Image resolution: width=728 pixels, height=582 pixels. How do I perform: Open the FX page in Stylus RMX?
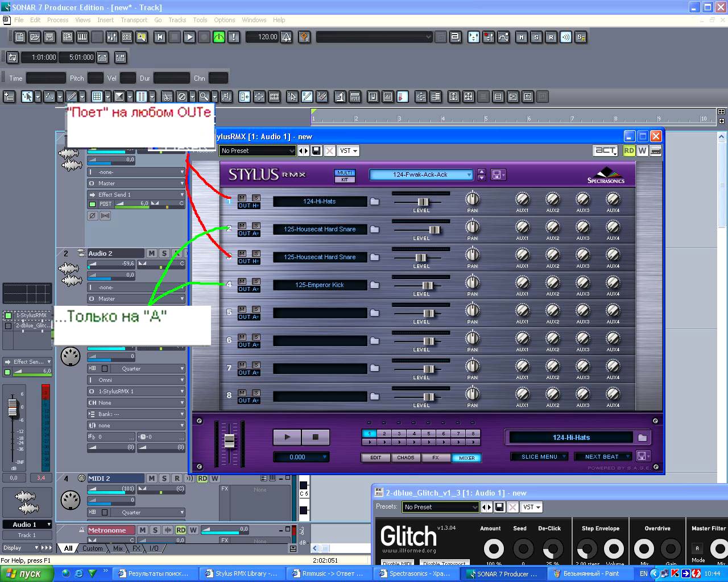pyautogui.click(x=436, y=458)
